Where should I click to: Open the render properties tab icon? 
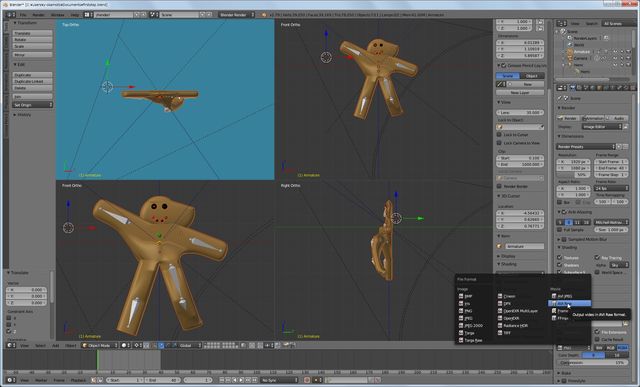click(x=573, y=88)
